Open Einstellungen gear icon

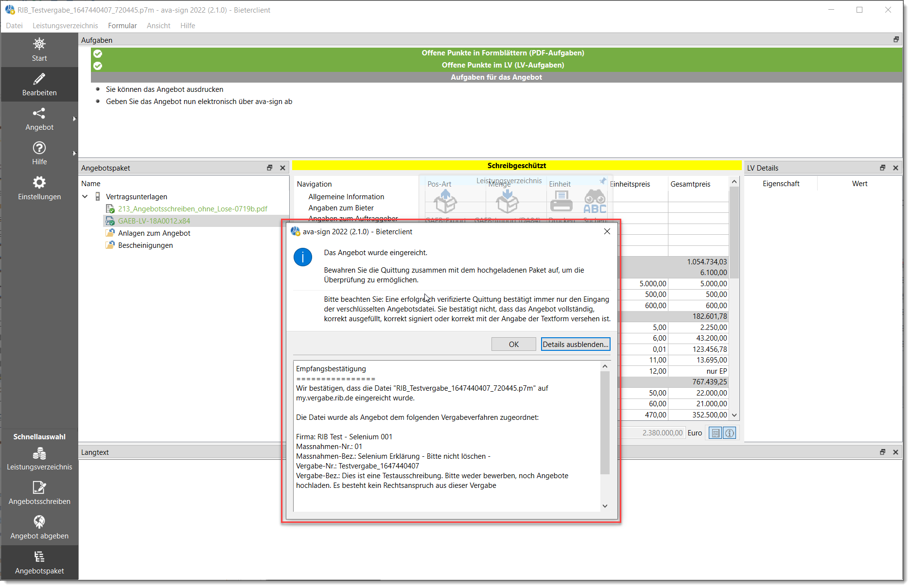pos(39,182)
